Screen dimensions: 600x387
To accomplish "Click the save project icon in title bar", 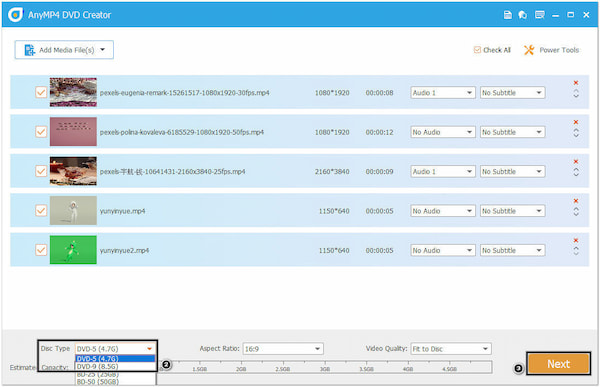I will 507,15.
